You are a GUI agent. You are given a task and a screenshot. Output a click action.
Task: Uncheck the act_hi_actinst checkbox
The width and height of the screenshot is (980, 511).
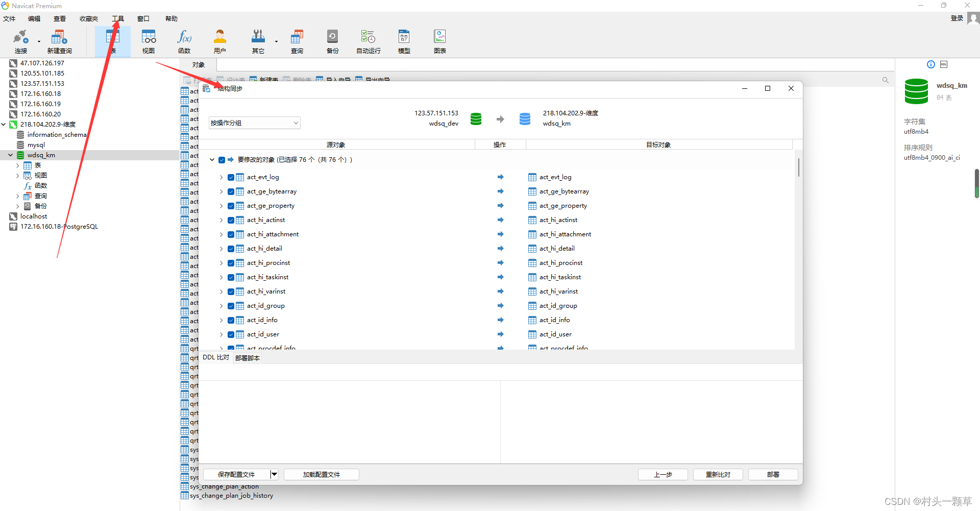231,220
